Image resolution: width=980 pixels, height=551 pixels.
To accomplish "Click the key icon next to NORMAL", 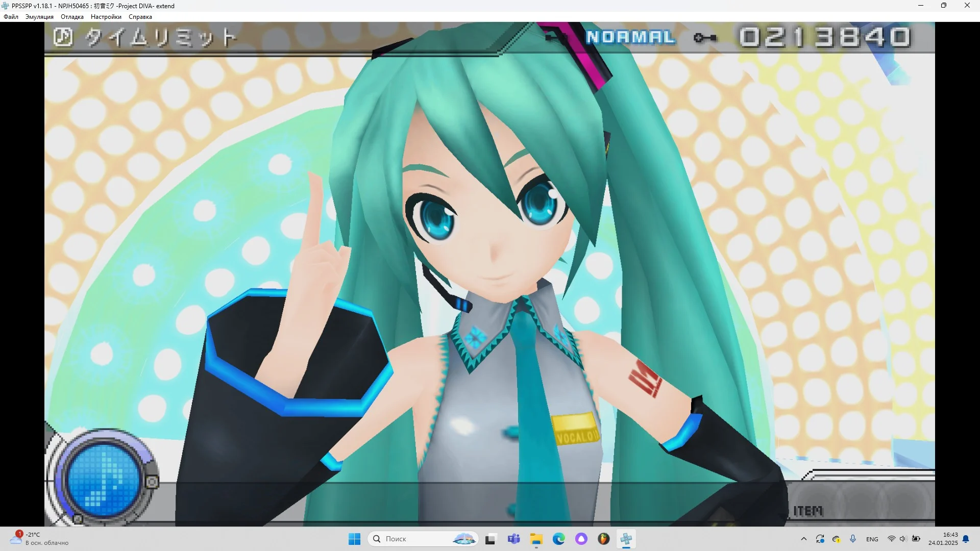I will (705, 38).
